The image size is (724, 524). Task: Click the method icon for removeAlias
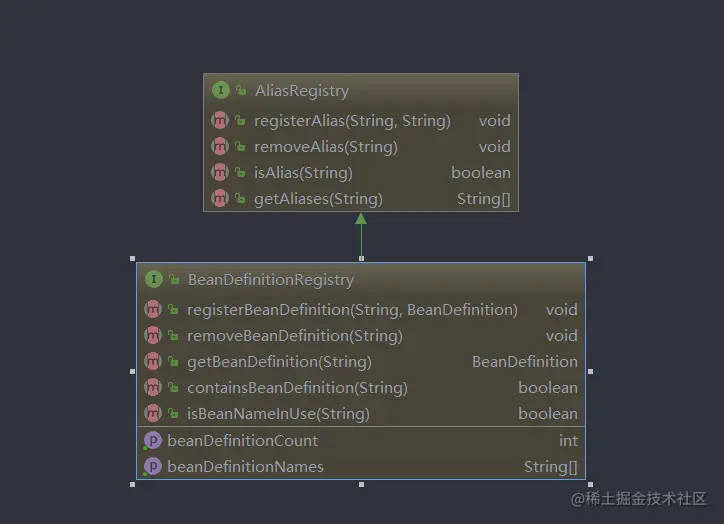click(x=220, y=146)
